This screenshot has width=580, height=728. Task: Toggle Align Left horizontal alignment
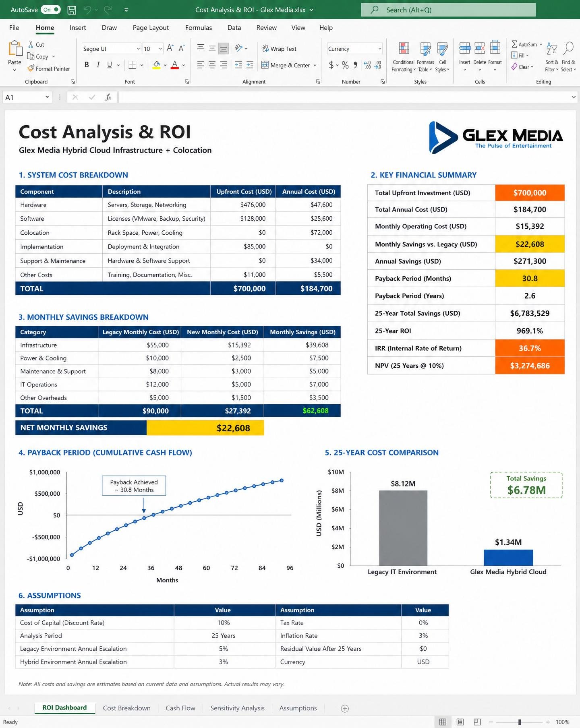coord(201,65)
